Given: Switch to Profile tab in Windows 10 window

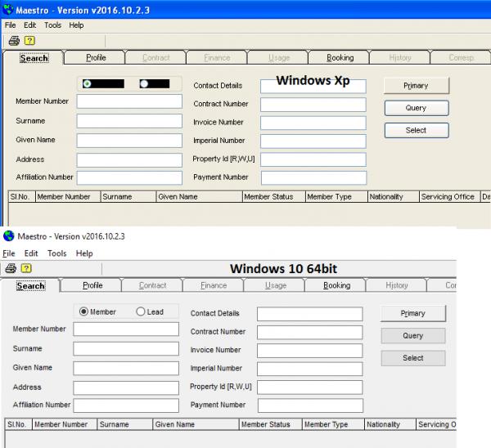Looking at the screenshot, I should tap(92, 285).
